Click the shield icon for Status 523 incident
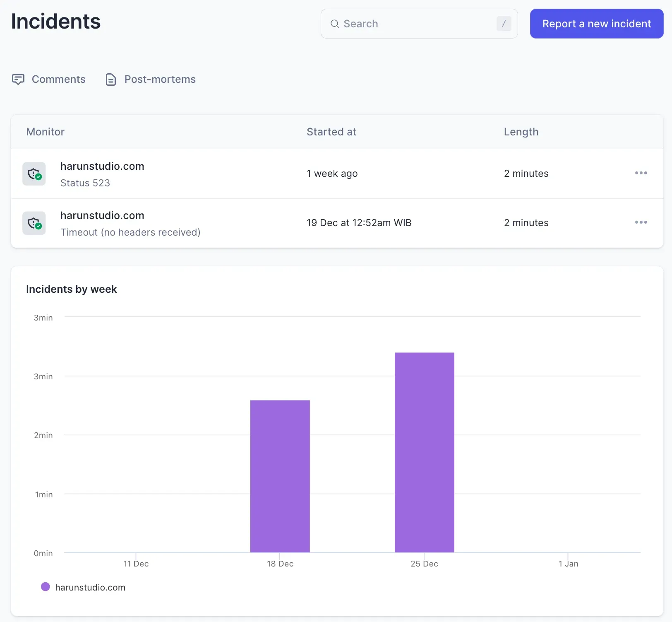Viewport: 672px width, 622px height. click(34, 174)
